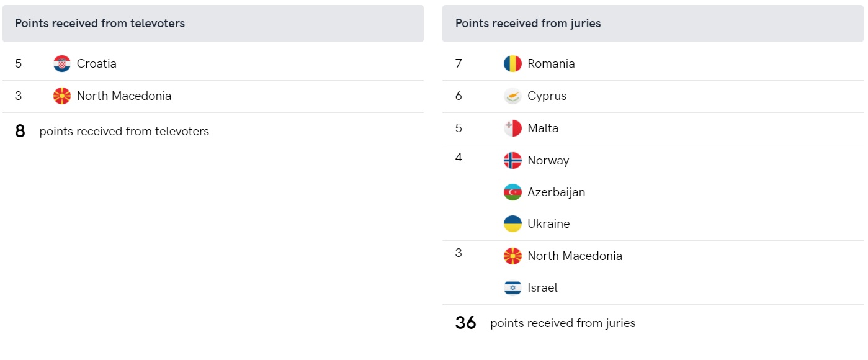Click the Malta flag icon

click(512, 128)
